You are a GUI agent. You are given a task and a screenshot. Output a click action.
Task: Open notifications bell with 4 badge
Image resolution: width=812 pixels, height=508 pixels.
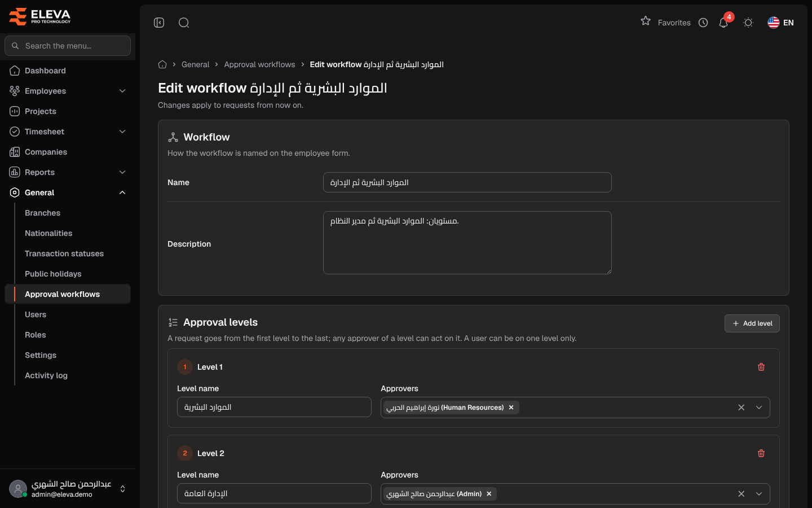tap(724, 22)
